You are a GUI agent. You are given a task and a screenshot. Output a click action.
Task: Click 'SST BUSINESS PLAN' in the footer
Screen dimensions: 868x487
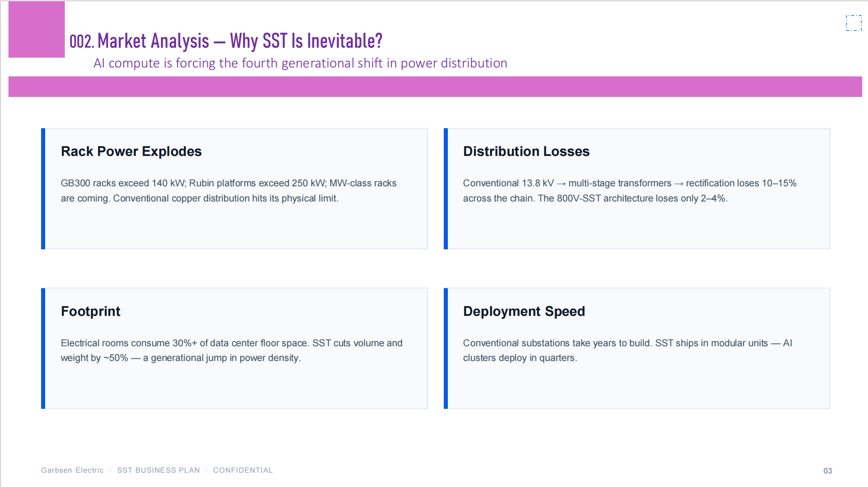[x=158, y=470]
